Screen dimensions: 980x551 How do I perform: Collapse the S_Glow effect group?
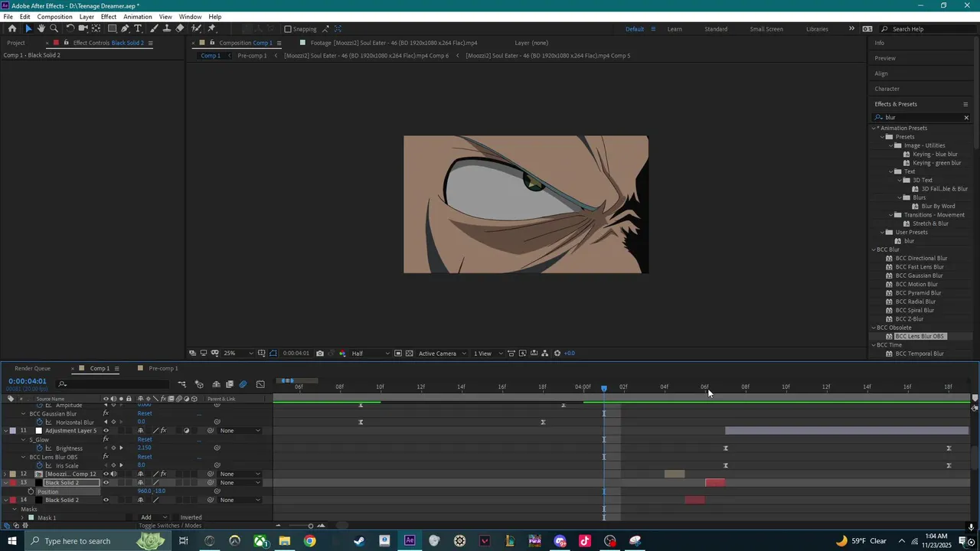point(23,440)
